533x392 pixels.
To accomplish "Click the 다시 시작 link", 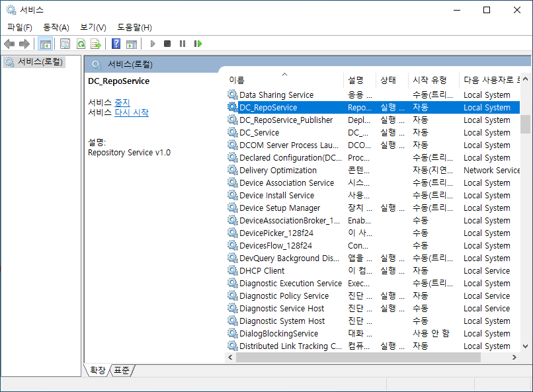I will pyautogui.click(x=132, y=112).
